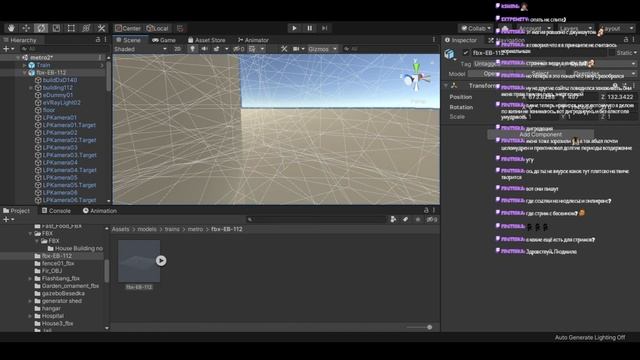Screen dimensions: 640x360
Task: Open the Animation tab
Action: point(100,211)
